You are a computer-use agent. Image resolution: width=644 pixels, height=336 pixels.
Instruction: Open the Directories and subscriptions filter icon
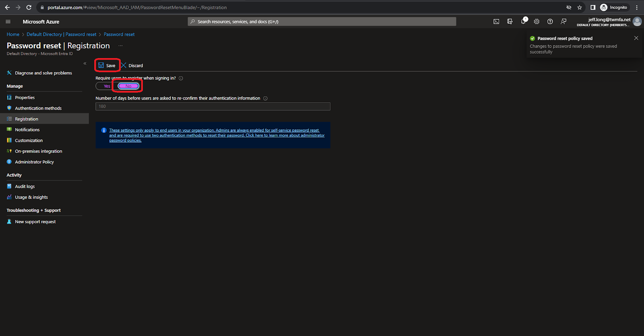[x=510, y=22]
